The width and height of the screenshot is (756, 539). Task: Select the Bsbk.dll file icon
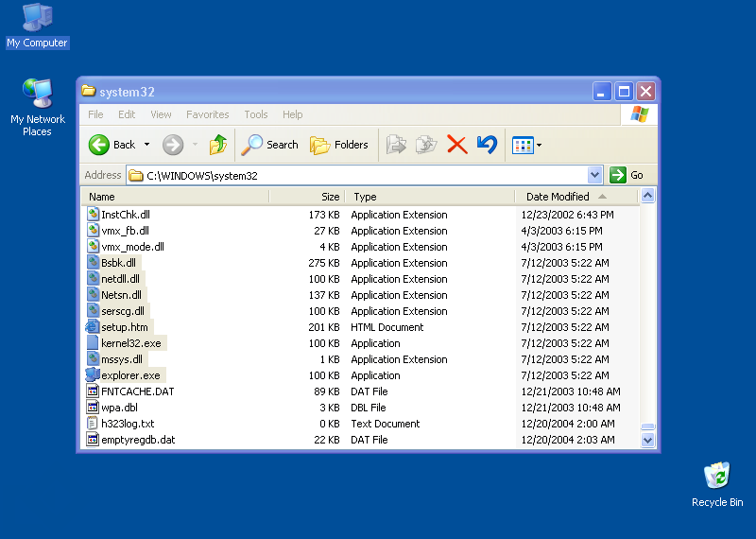[93, 263]
